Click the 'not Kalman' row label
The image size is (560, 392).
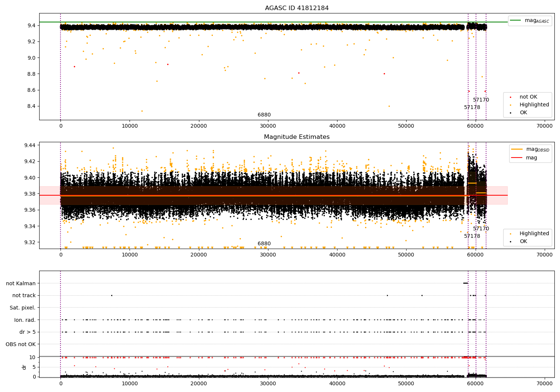click(x=21, y=283)
